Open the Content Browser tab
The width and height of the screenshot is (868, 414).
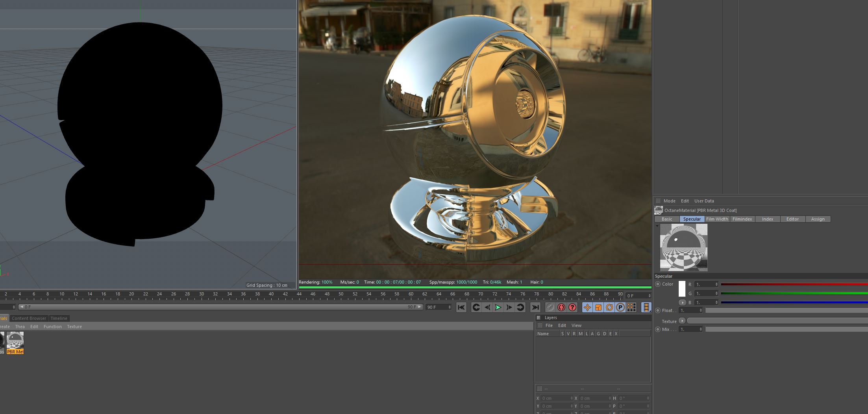pyautogui.click(x=29, y=318)
